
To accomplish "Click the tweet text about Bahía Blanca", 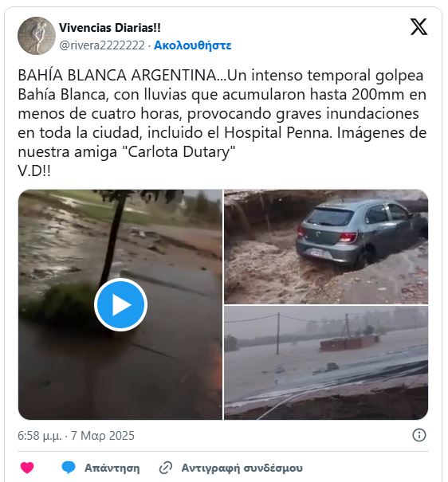I will [x=222, y=123].
